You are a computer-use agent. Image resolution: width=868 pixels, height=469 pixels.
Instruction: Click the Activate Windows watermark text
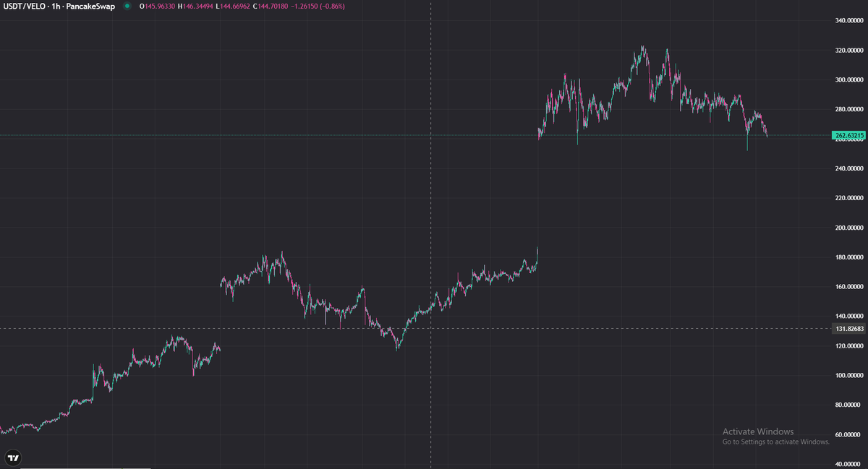click(x=757, y=431)
